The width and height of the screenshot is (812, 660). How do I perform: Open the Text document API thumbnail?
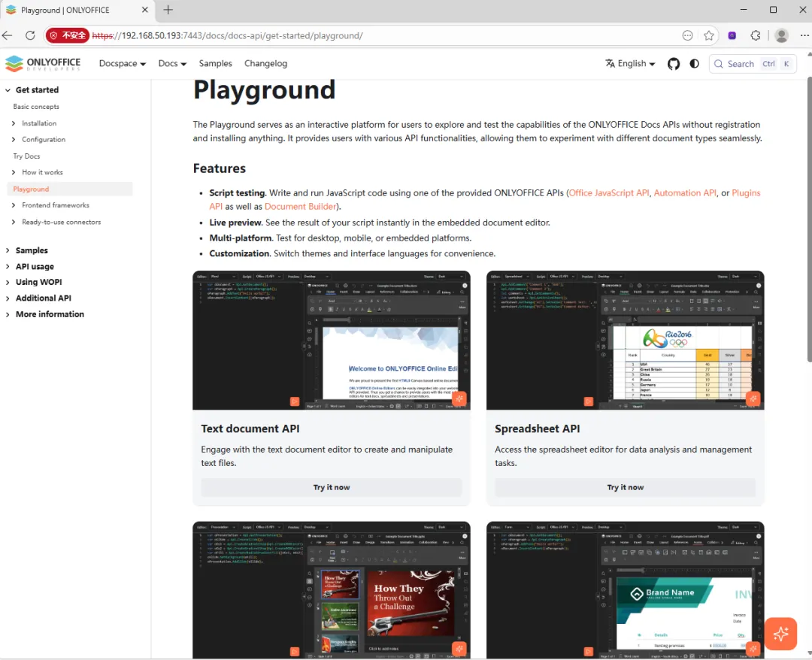tap(332, 341)
